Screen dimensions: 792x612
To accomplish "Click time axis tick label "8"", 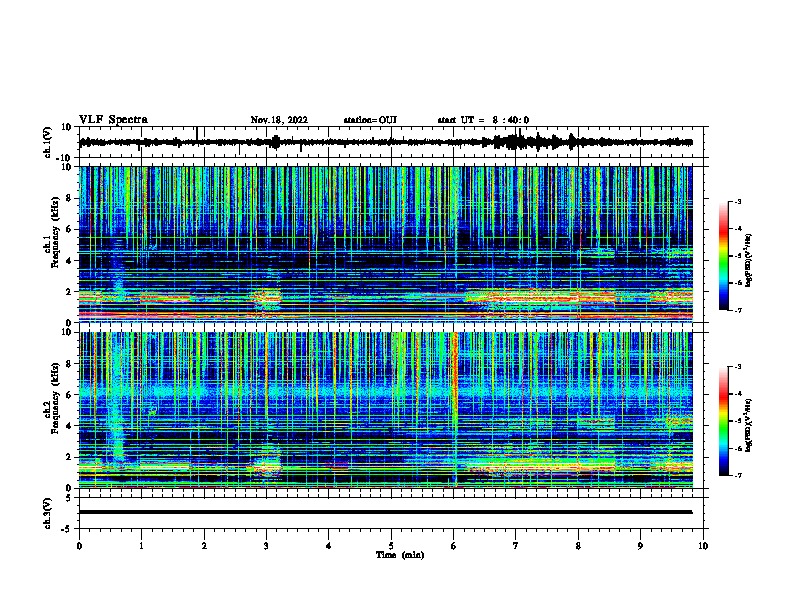I will 578,546.
